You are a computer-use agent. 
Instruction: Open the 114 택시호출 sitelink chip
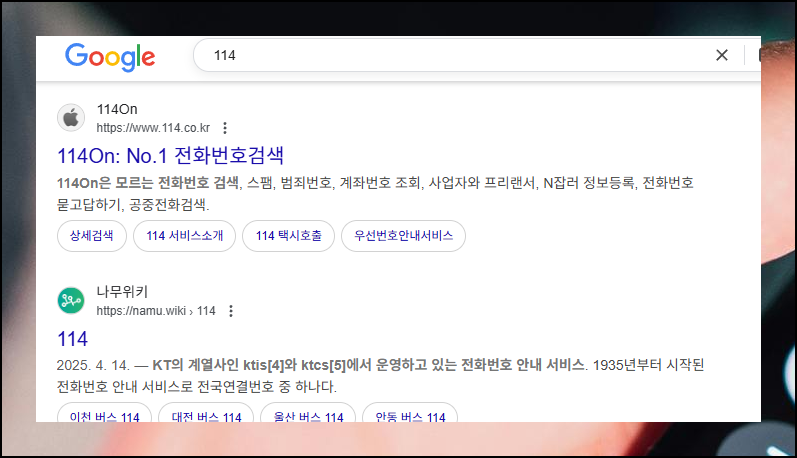point(288,236)
